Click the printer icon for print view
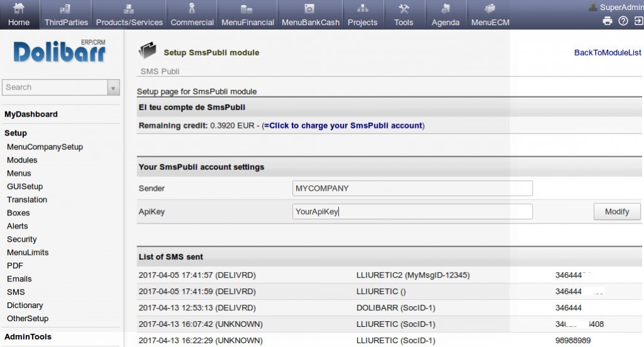644x347 pixels. click(608, 21)
